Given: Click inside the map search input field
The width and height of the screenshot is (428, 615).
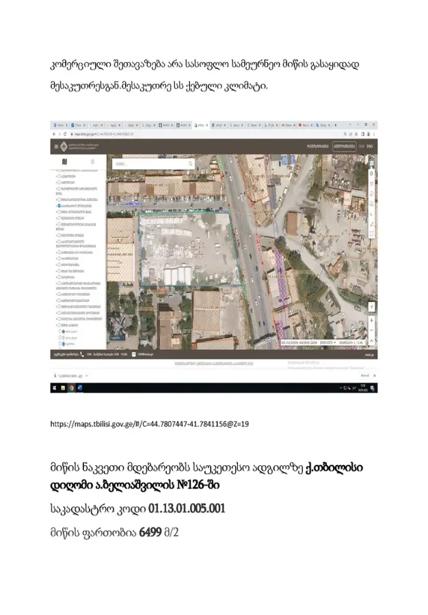Looking at the screenshot, I should click(x=149, y=164).
